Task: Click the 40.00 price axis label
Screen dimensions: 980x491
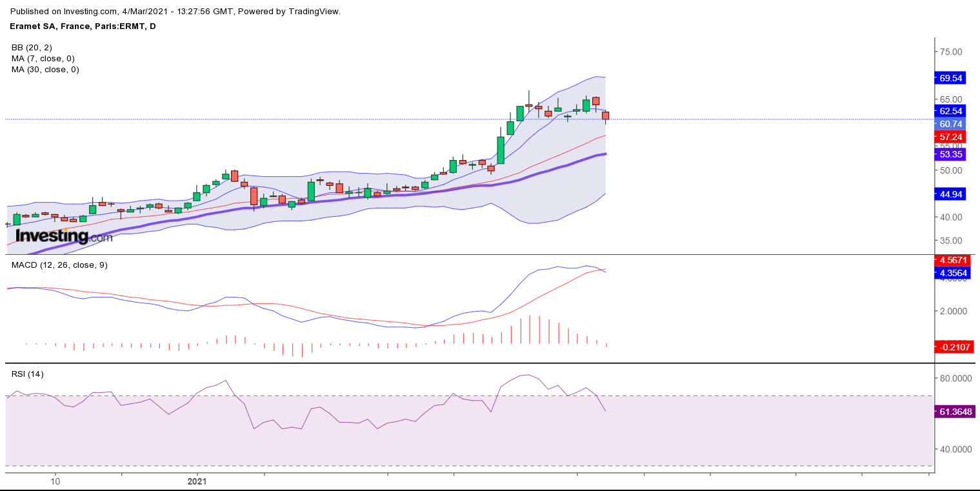Action: click(x=951, y=217)
